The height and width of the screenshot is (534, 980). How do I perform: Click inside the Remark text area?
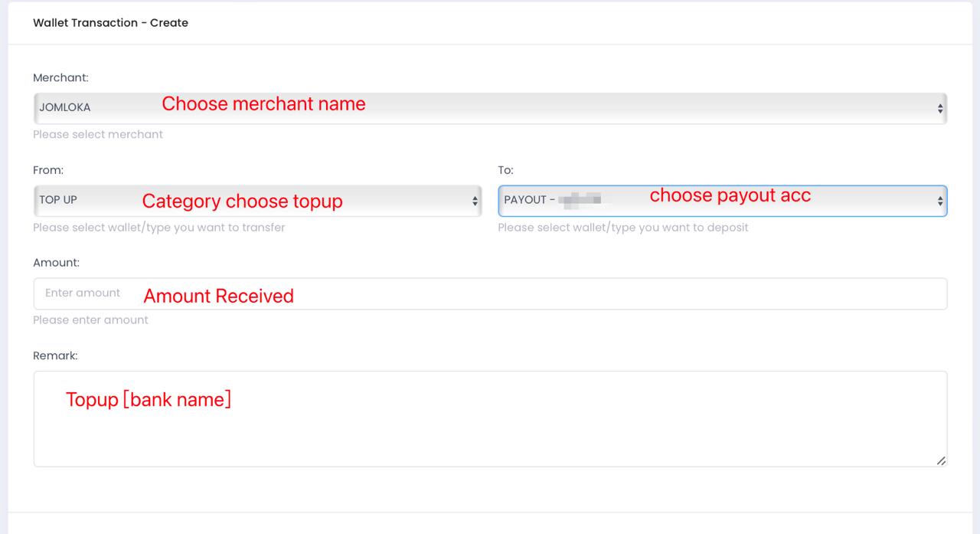coord(490,429)
